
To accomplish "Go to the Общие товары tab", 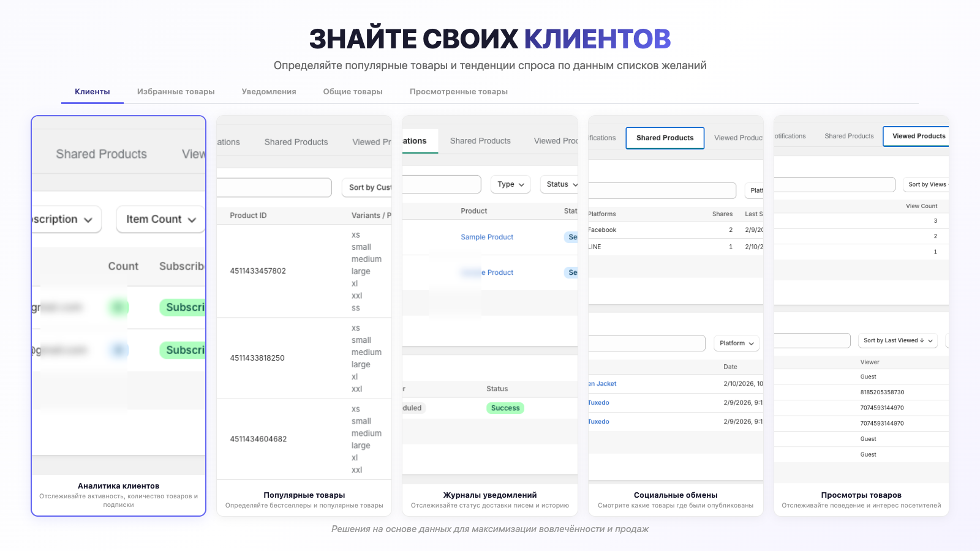I will pos(353,92).
